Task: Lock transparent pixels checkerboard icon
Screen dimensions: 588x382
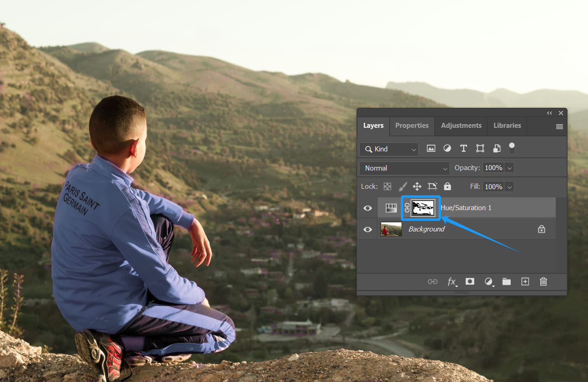Action: pyautogui.click(x=387, y=186)
